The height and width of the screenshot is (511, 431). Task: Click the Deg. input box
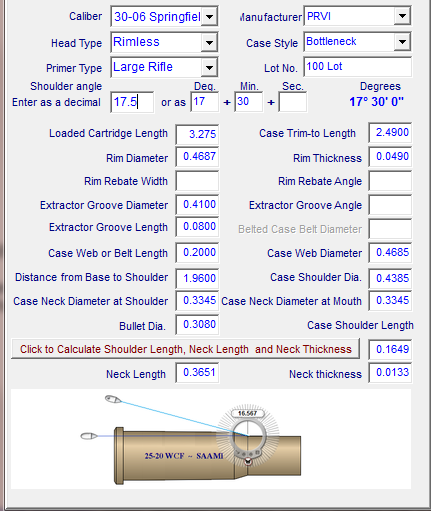(205, 102)
